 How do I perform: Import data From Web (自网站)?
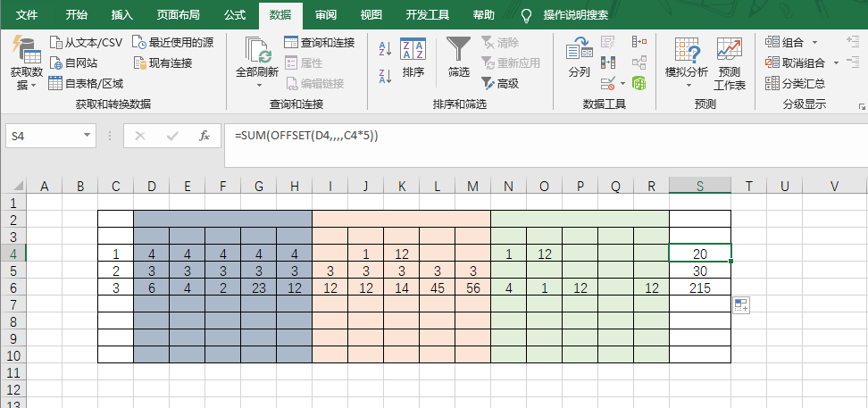(73, 63)
